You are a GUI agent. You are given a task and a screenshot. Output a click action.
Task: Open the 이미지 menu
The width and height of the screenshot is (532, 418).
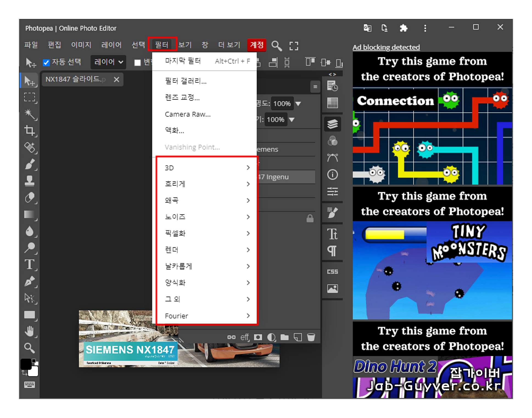point(81,45)
